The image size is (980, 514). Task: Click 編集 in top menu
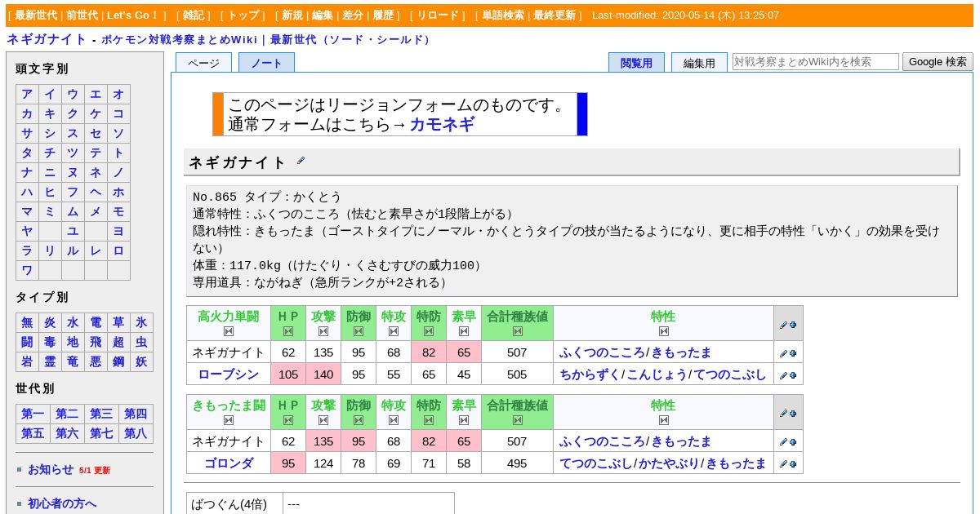323,16
